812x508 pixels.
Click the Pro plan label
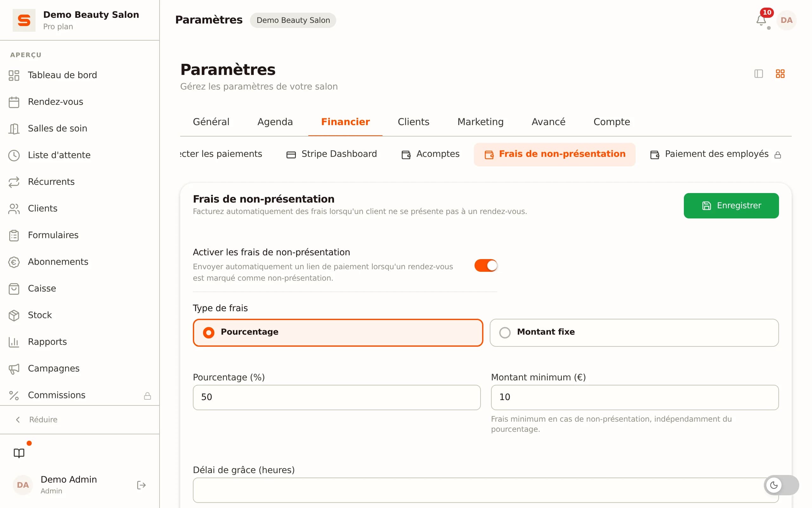click(x=58, y=27)
